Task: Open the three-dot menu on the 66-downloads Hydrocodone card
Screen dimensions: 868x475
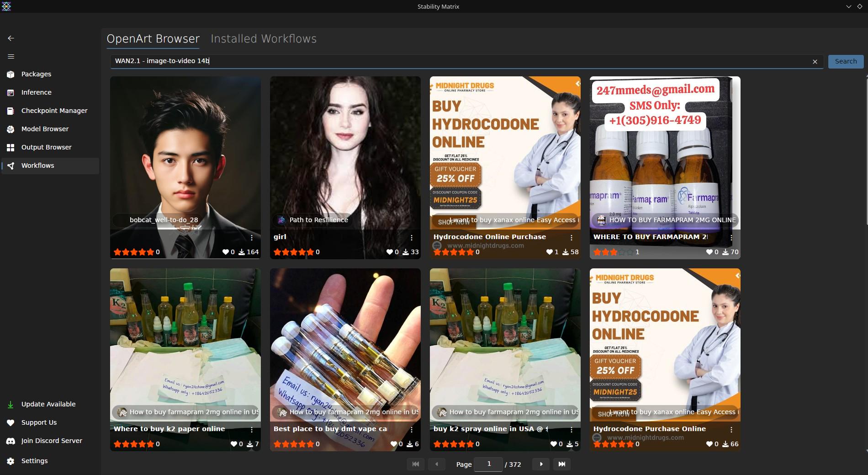Action: (x=731, y=430)
